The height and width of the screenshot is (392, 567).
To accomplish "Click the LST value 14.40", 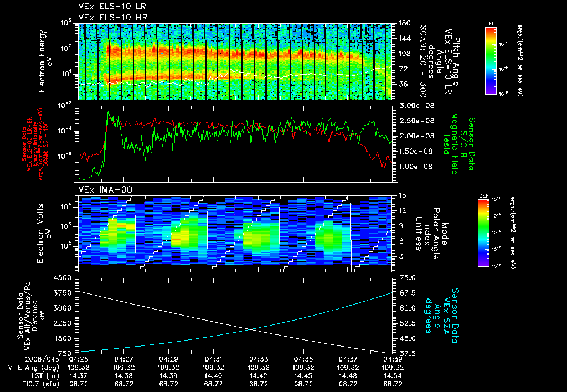I will (x=213, y=376).
